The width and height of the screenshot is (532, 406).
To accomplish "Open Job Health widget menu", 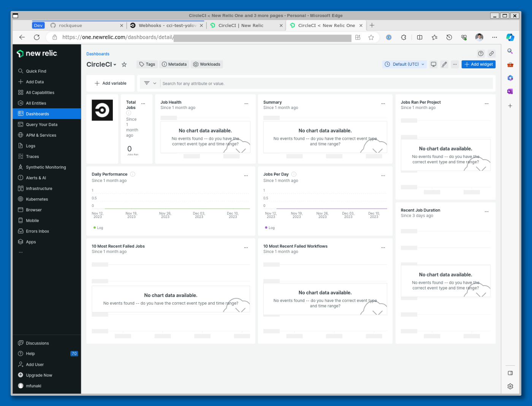I will coord(246,103).
